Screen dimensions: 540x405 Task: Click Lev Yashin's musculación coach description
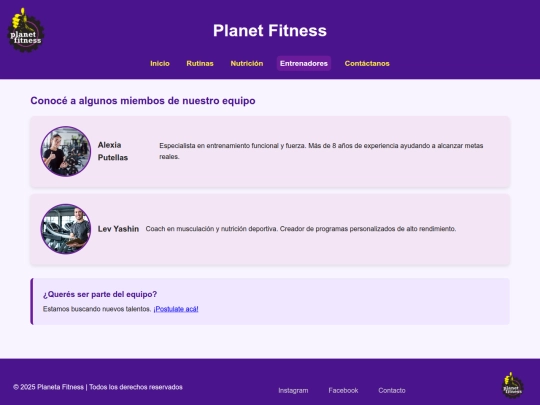[301, 229]
